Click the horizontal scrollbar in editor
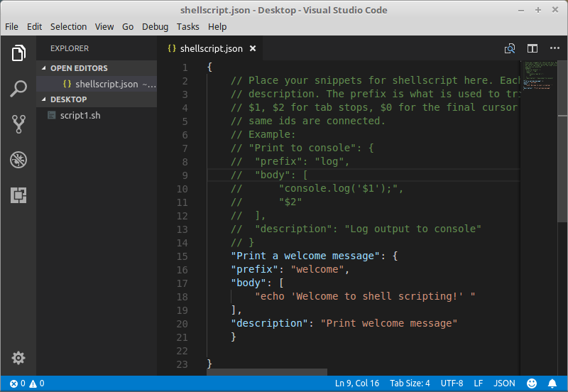This screenshot has width=568, height=392. coord(267,371)
